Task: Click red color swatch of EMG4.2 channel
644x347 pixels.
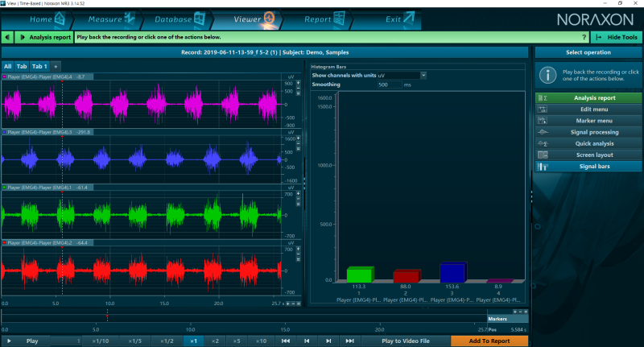Action: click(5, 242)
